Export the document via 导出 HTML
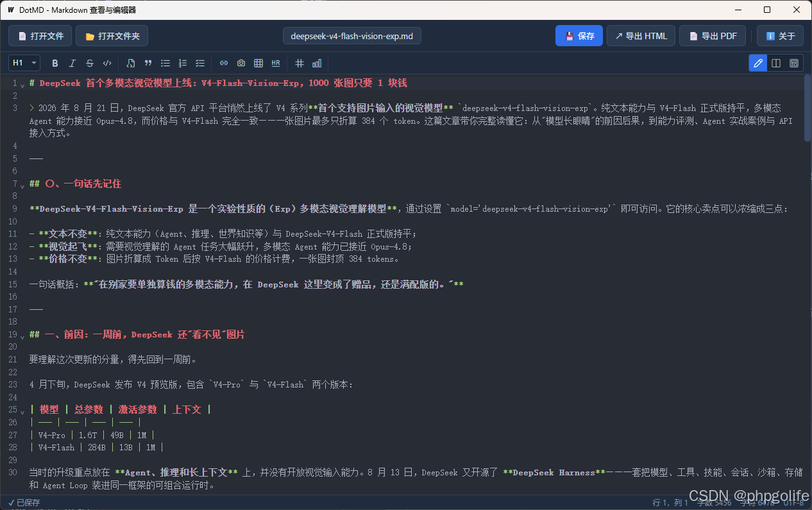The height and width of the screenshot is (510, 812). coord(641,36)
